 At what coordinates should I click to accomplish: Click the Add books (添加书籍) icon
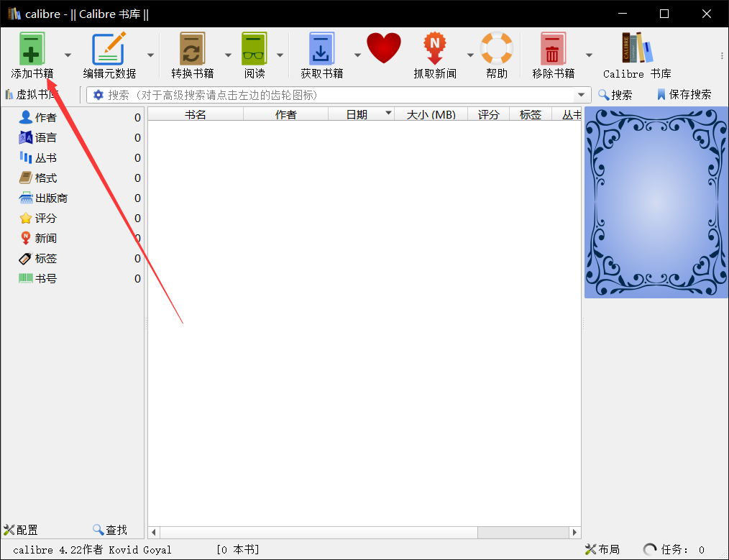click(32, 48)
